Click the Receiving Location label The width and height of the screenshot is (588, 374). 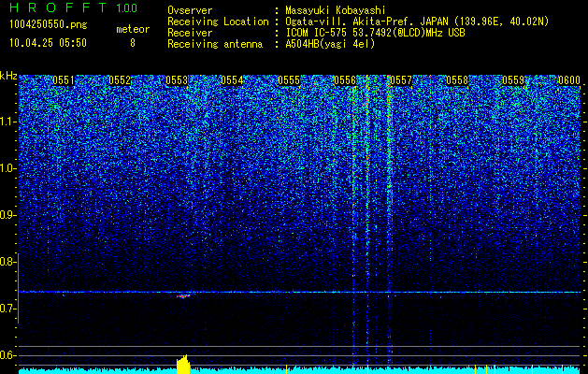(x=218, y=22)
